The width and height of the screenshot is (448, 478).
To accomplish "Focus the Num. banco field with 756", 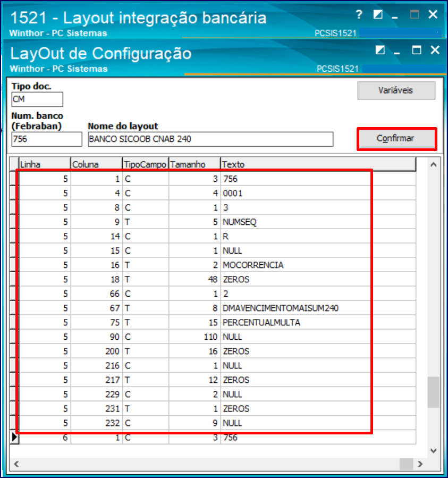I will click(x=47, y=139).
